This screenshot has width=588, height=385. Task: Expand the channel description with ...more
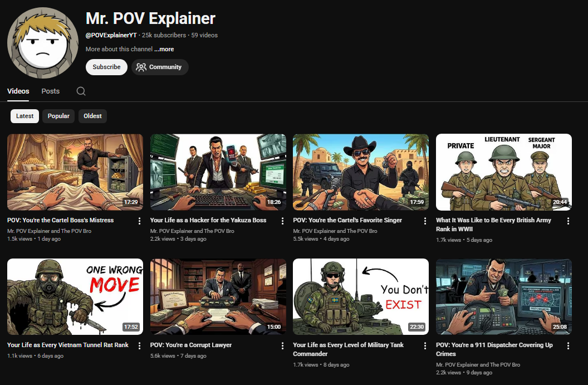coord(164,49)
